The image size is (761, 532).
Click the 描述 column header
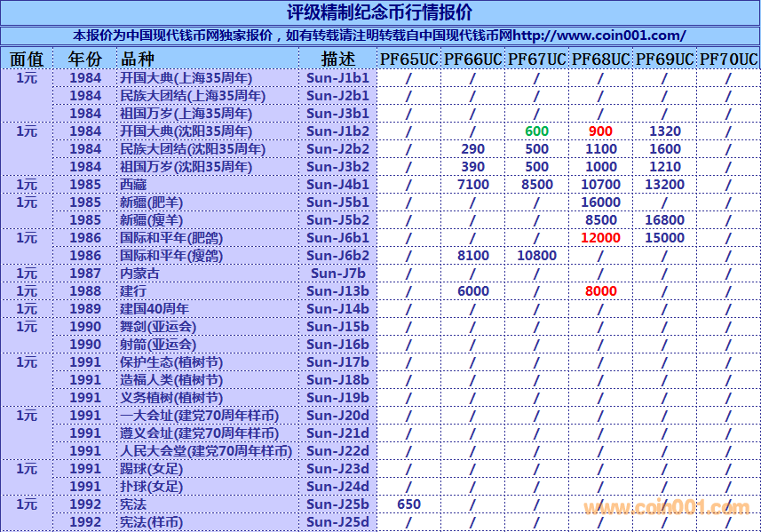tap(338, 59)
